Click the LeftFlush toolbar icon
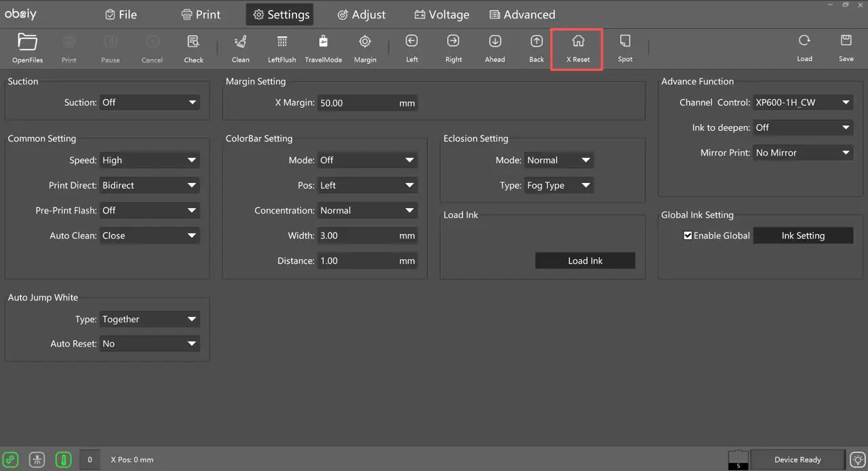This screenshot has width=868, height=471. (282, 42)
